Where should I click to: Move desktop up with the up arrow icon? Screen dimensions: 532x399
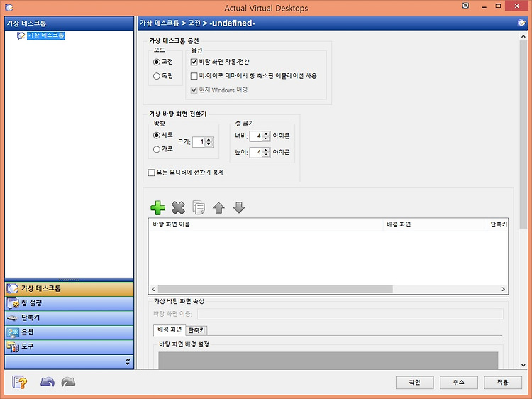(x=219, y=207)
